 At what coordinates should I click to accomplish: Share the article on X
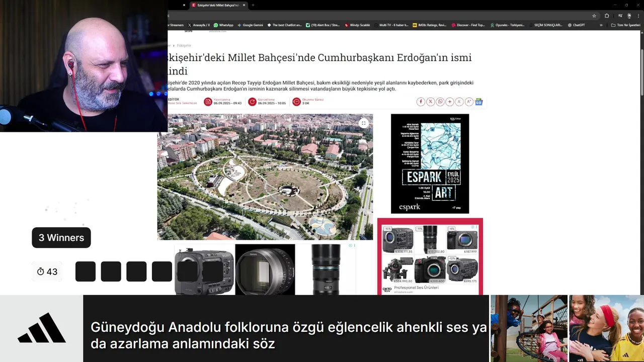[431, 102]
